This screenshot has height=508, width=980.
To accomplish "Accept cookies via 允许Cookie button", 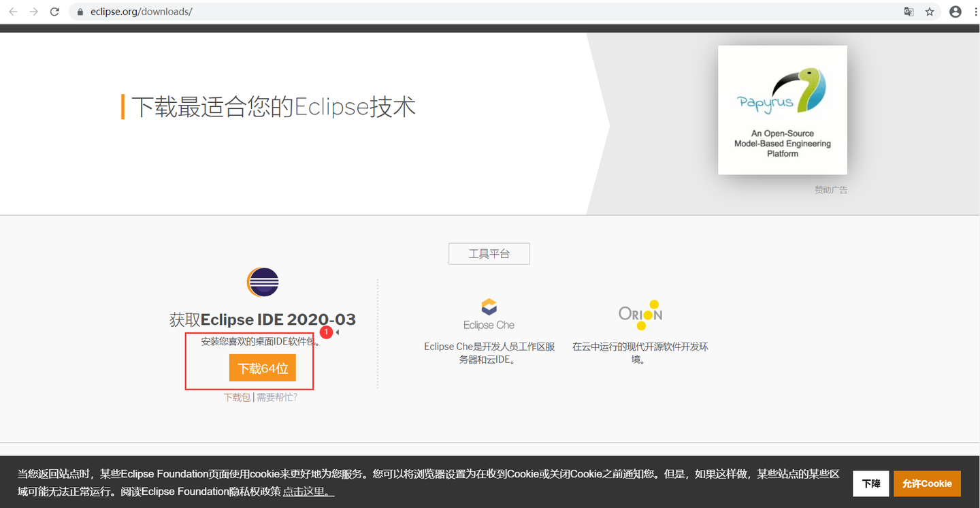I will 927,483.
